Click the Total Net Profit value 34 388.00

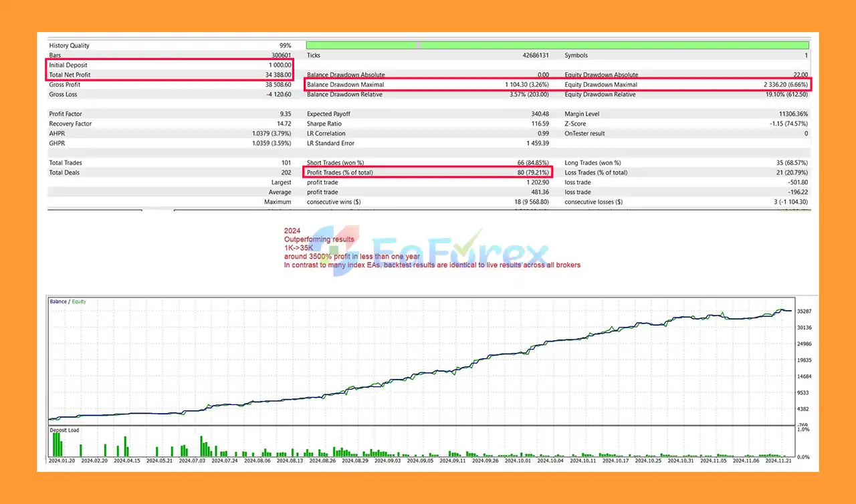click(x=277, y=75)
